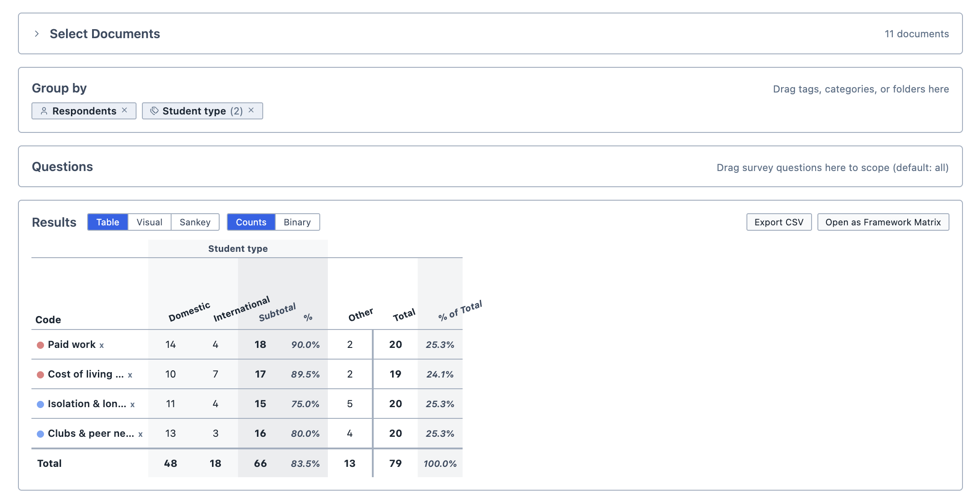Click the 75.0% cell in Isolation row
980x492 pixels.
(x=305, y=404)
